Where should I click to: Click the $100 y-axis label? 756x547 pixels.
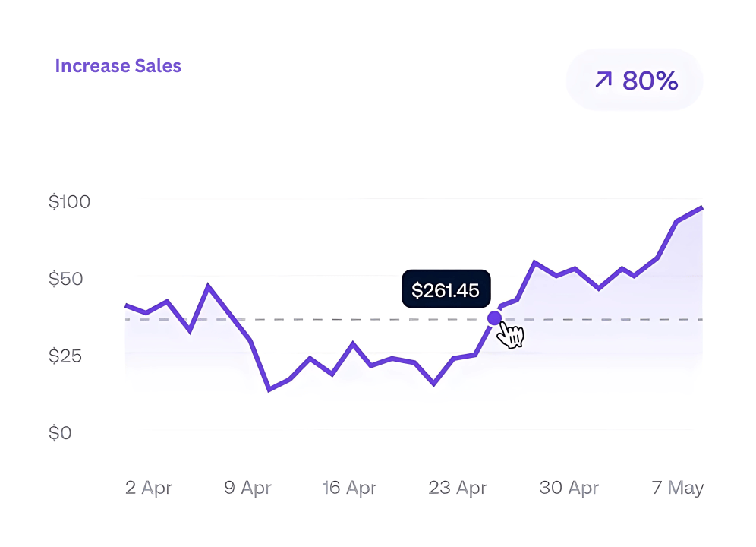69,202
